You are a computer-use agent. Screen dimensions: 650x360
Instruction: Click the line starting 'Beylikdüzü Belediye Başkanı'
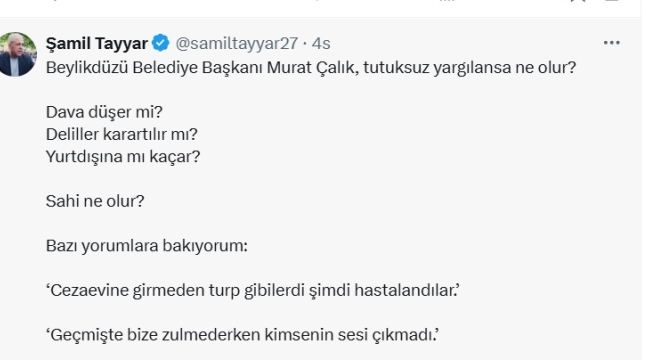pos(311,68)
